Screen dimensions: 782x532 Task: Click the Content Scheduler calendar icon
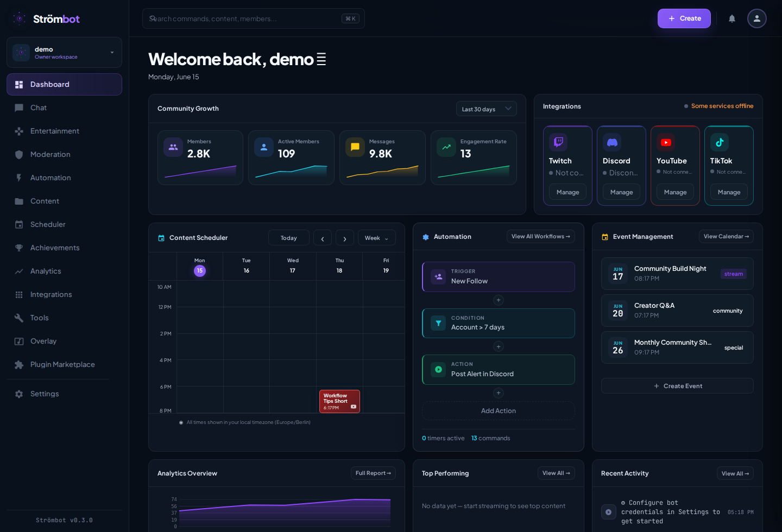tap(161, 238)
